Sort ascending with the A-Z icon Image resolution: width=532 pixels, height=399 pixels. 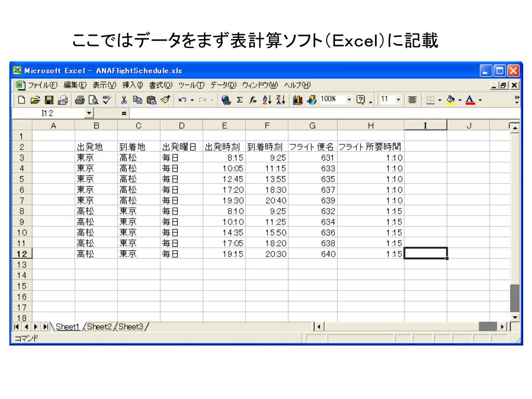click(267, 100)
